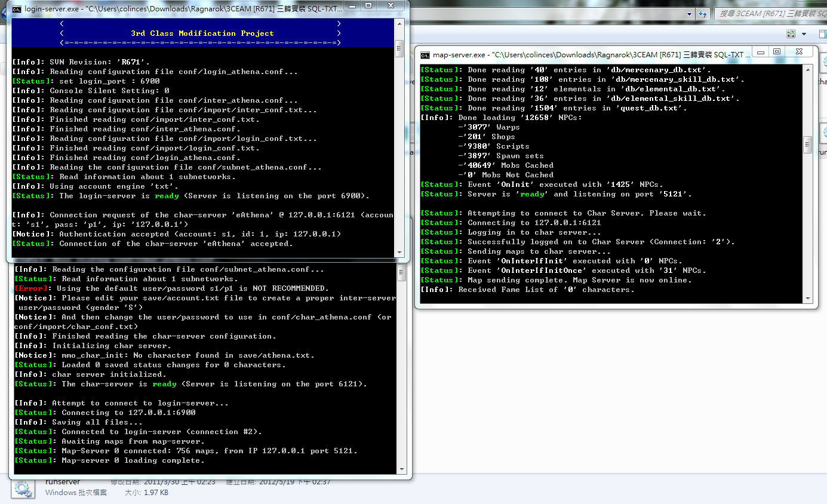Click 'Map-server 0 loading complete.' line
This screenshot has height=504, width=827.
point(109,460)
